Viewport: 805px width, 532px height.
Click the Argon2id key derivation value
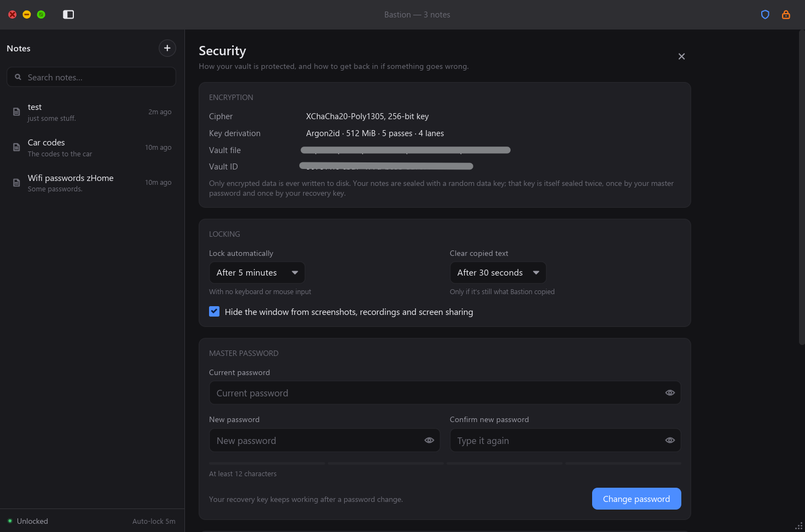tap(375, 133)
